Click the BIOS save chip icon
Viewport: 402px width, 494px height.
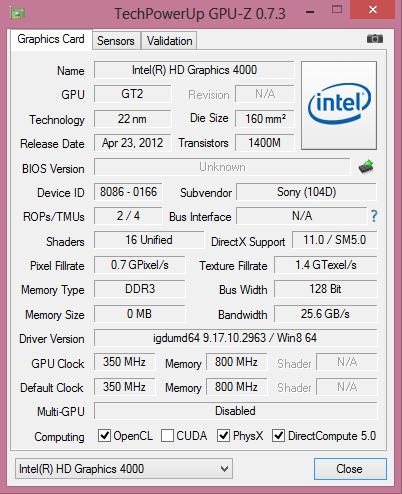coord(366,167)
